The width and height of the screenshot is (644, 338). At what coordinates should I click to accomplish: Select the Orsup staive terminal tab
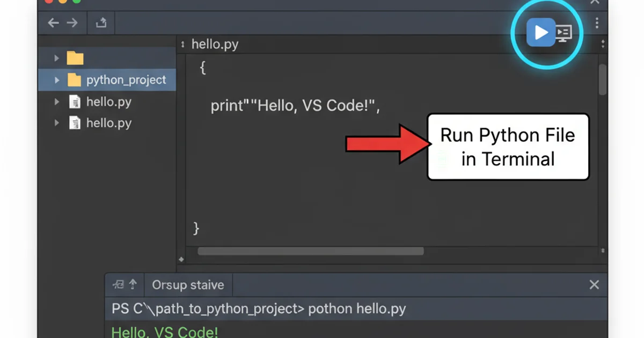(188, 284)
